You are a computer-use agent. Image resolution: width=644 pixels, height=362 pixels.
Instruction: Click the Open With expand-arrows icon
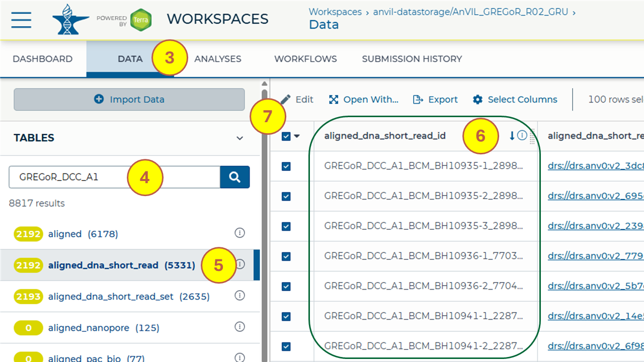(334, 100)
